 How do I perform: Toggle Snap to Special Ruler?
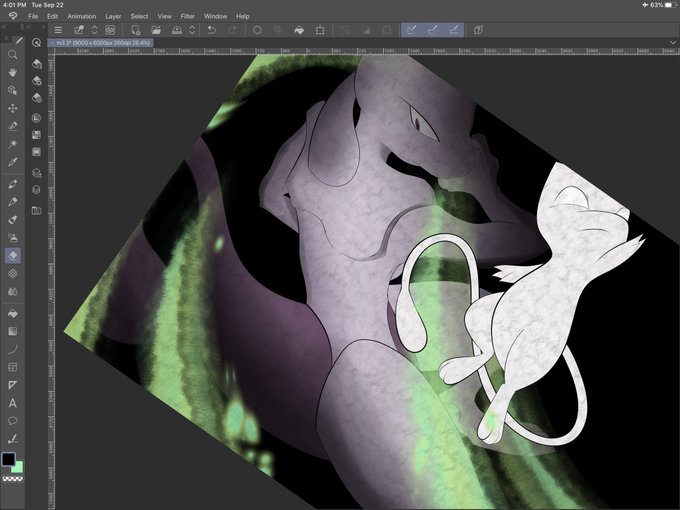[x=432, y=30]
